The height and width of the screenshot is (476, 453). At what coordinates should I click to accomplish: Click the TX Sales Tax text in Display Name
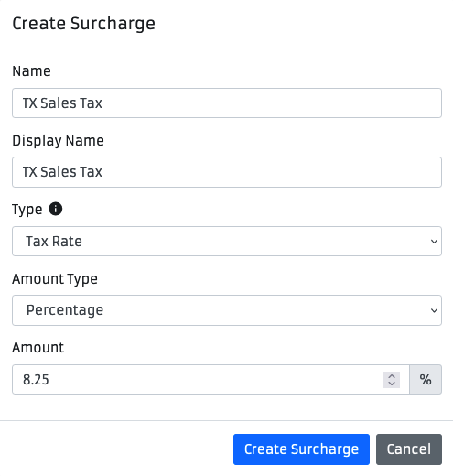click(62, 172)
